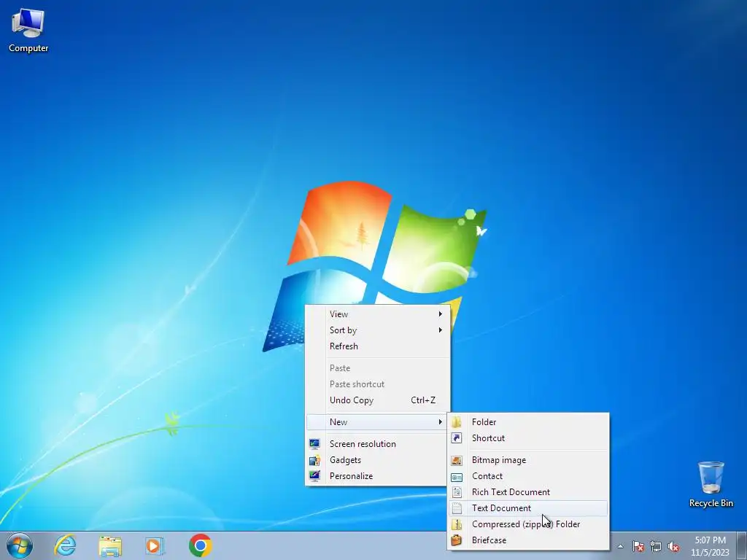Image resolution: width=747 pixels, height=560 pixels.
Task: Open the taskbar clock showing 5:07 PM
Action: click(711, 546)
